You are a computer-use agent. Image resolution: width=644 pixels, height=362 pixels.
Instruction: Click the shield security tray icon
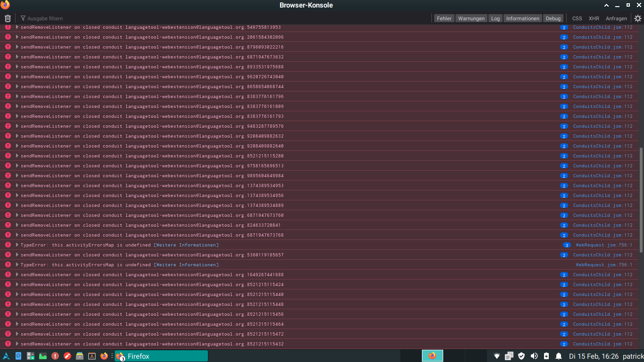tap(521, 356)
